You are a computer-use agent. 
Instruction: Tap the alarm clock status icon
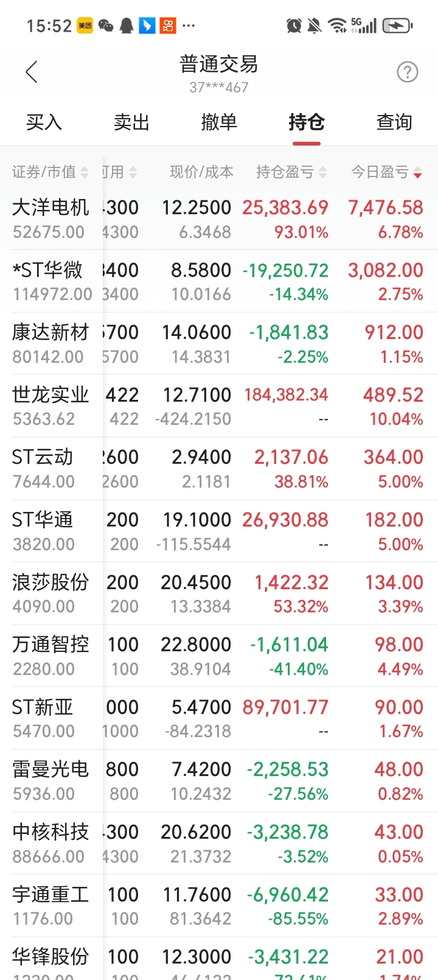294,26
